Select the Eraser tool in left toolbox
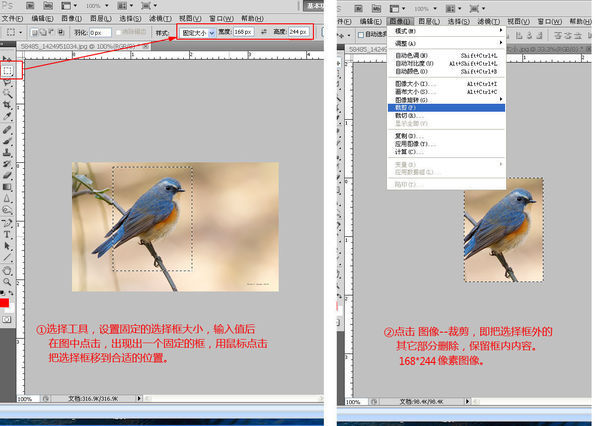600x426 pixels. click(8, 176)
